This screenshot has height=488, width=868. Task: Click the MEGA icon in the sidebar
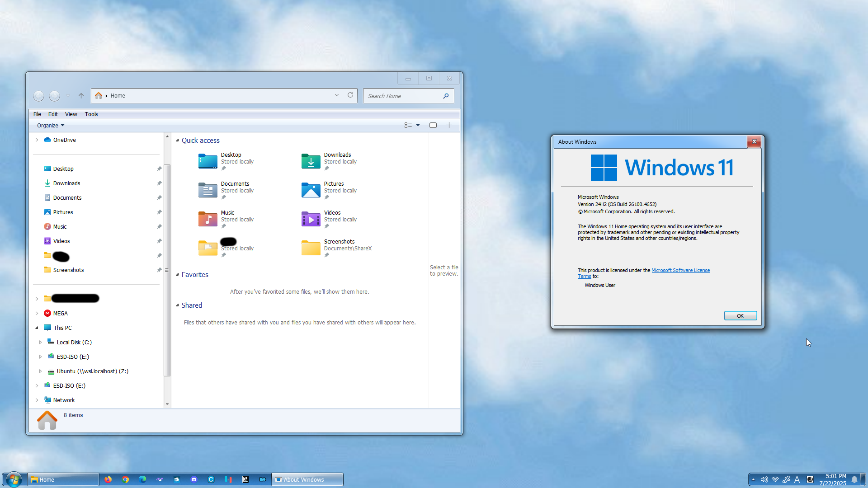47,314
